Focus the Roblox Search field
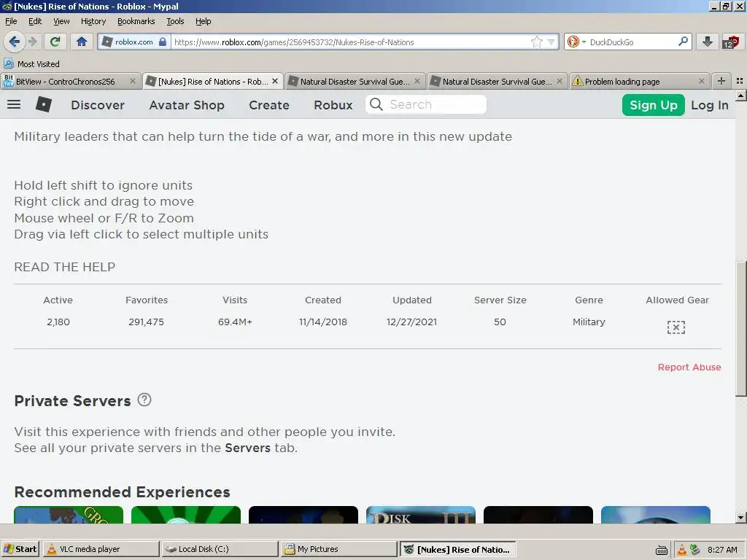Viewport: 747px width, 560px height. [x=426, y=104]
